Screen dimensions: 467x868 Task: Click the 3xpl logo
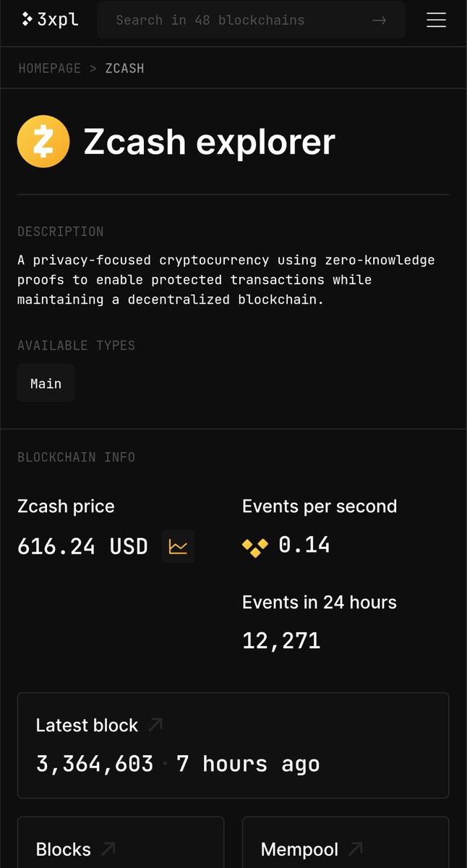tap(49, 20)
